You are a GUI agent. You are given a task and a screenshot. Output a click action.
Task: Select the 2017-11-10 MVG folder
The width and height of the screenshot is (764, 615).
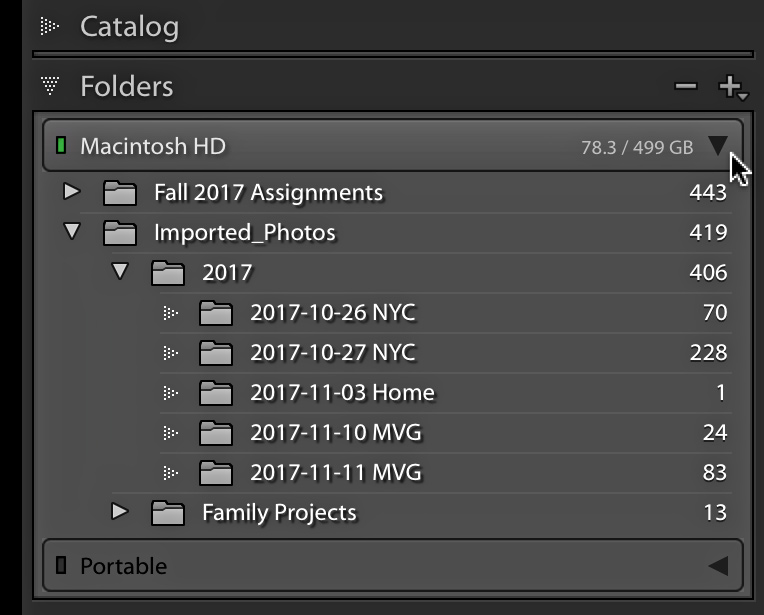tap(445, 433)
